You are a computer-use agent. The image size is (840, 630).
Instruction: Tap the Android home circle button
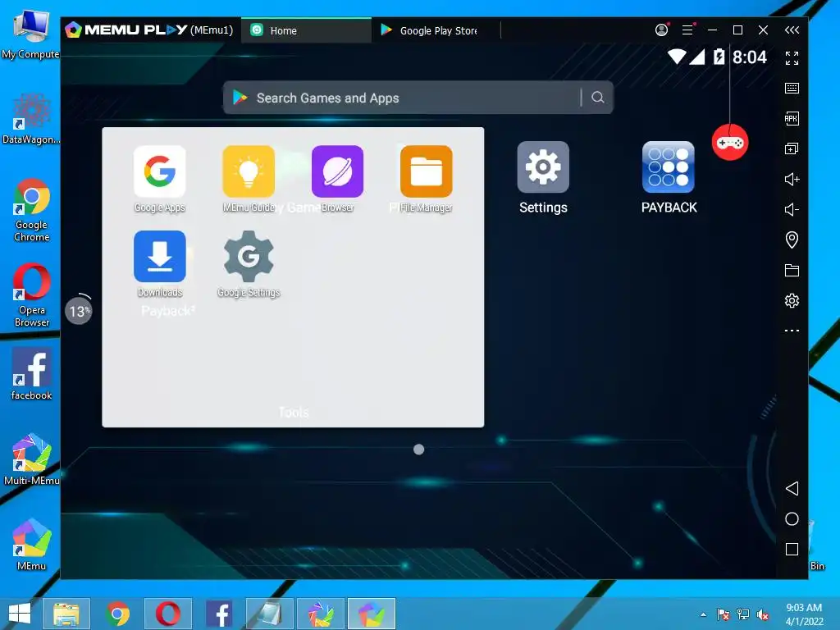(792, 518)
